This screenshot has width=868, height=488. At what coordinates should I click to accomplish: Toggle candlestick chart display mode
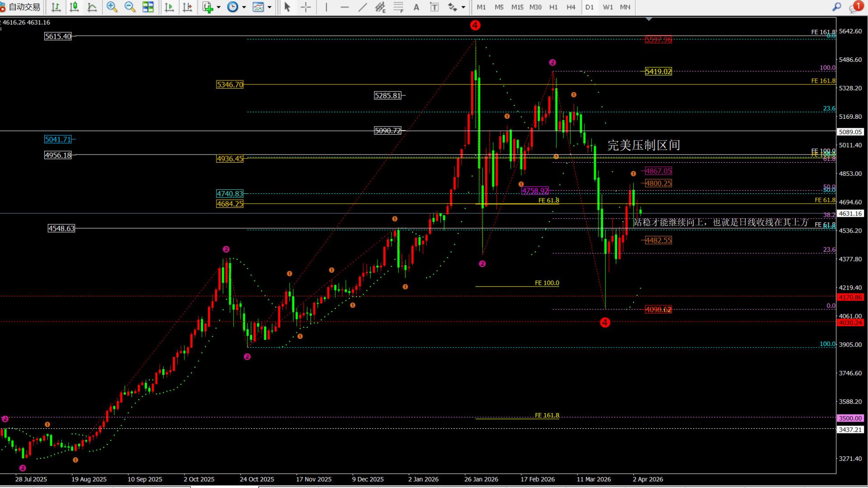[x=74, y=7]
